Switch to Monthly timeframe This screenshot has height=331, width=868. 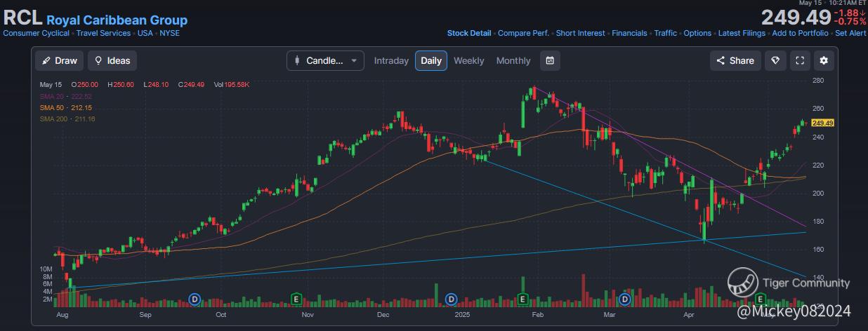tap(513, 60)
